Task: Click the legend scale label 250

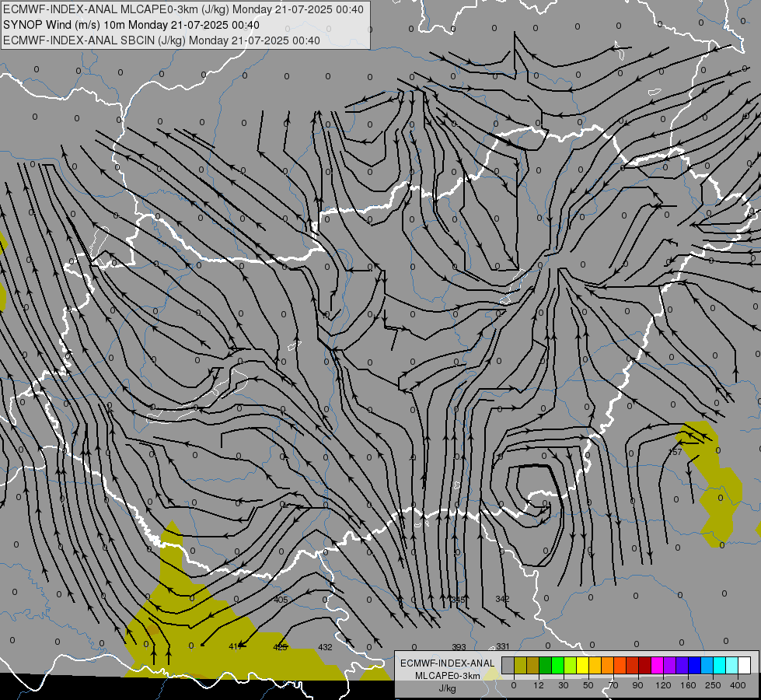Action: [713, 685]
